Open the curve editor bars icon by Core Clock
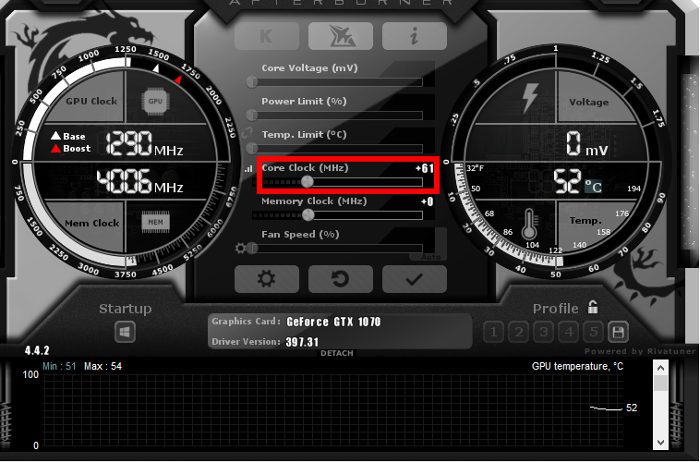This screenshot has width=700, height=463. pyautogui.click(x=248, y=168)
